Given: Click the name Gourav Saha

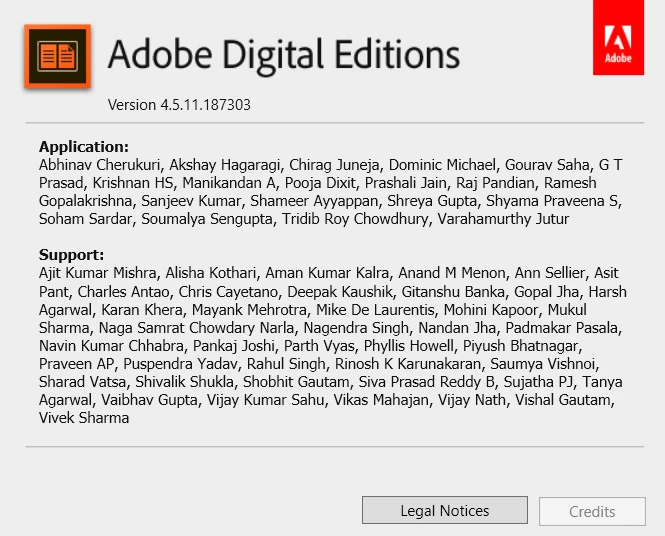Looking at the screenshot, I should [547, 165].
